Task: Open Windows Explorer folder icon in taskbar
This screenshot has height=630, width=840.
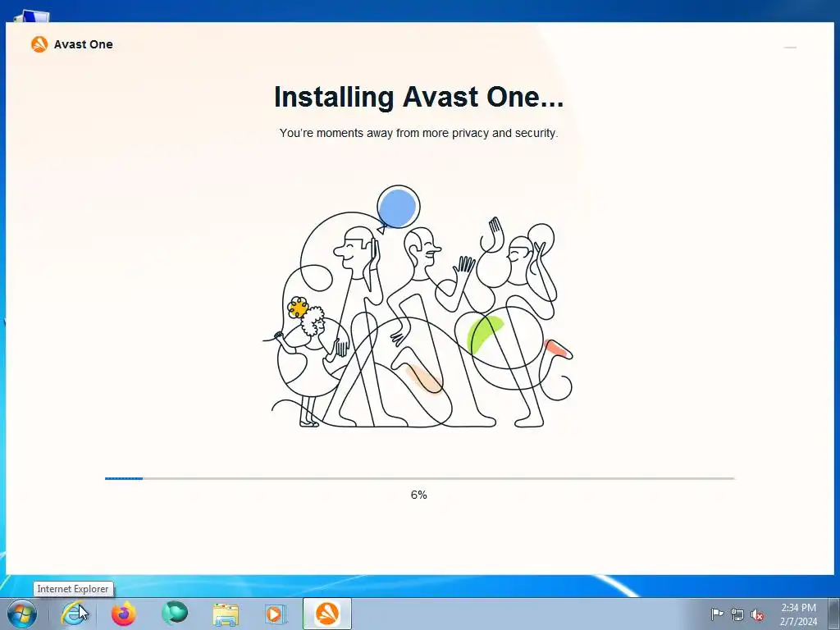Action: click(x=226, y=614)
